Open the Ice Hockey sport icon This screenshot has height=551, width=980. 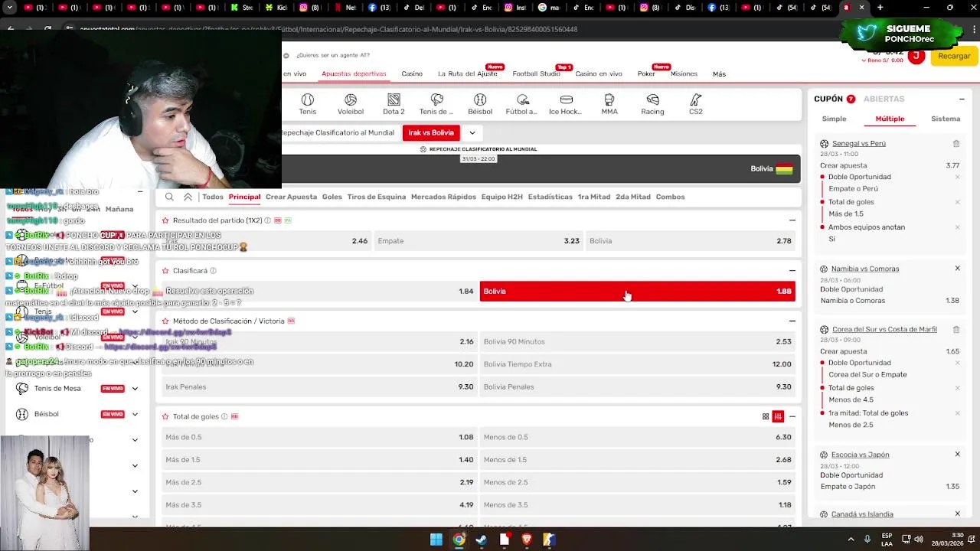pos(566,104)
